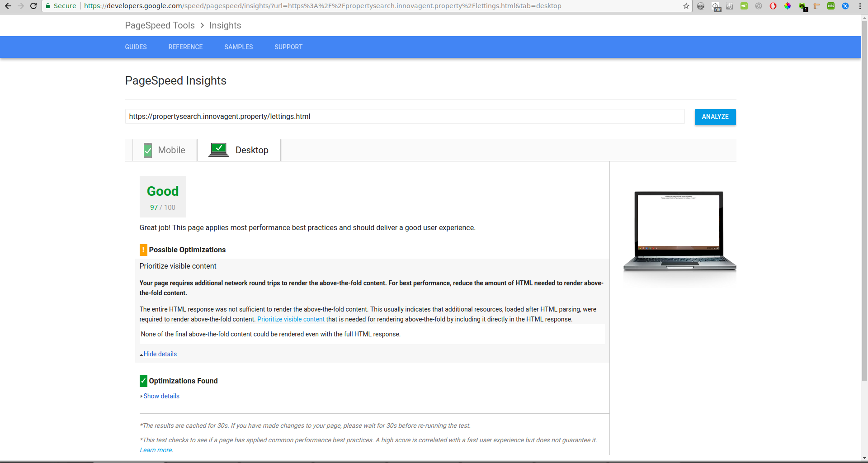This screenshot has height=463, width=868.
Task: Click the yellow exclamation warning icon
Action: pos(143,250)
